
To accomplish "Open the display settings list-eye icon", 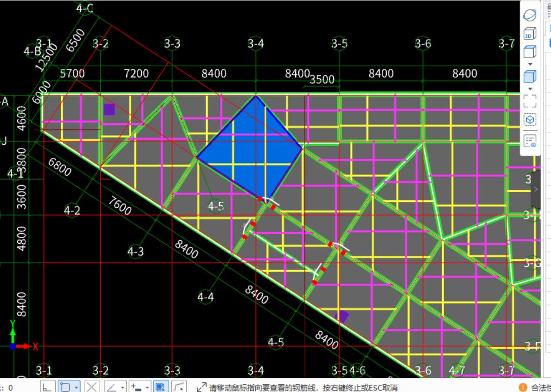I will click(530, 141).
